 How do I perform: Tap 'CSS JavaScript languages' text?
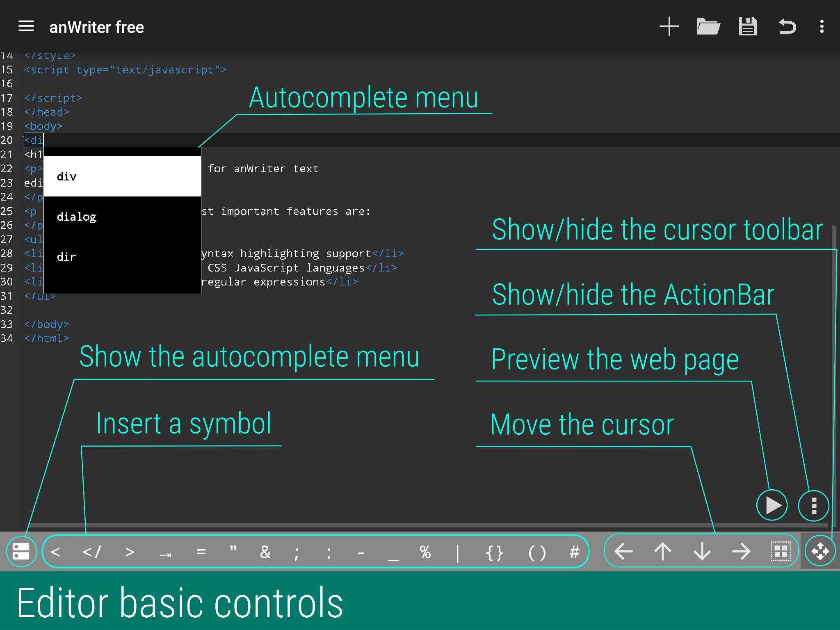click(x=286, y=268)
